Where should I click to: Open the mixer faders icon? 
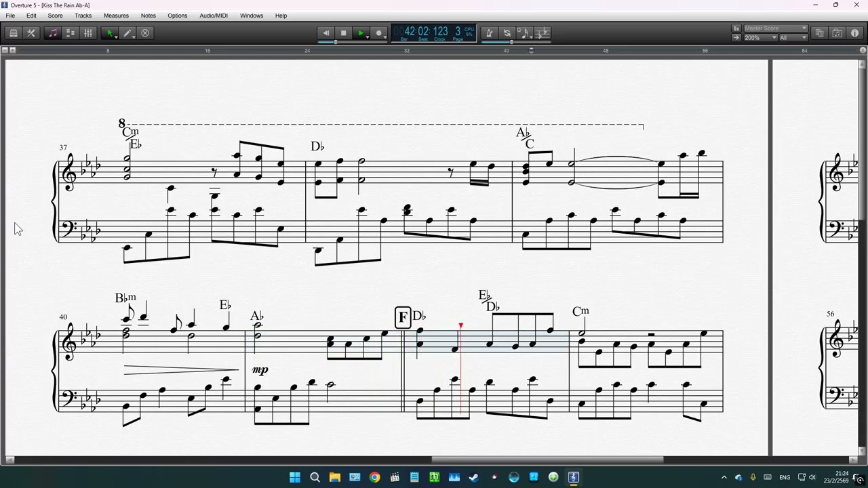coord(88,33)
